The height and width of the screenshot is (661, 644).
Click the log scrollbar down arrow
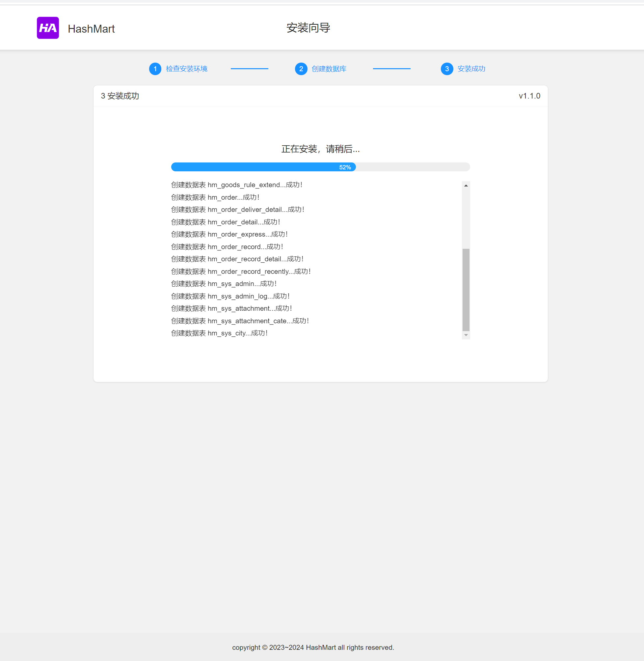[x=466, y=335]
